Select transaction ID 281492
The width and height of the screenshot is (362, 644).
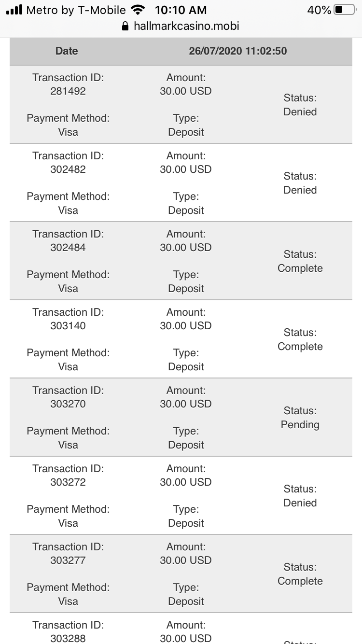[x=68, y=91]
